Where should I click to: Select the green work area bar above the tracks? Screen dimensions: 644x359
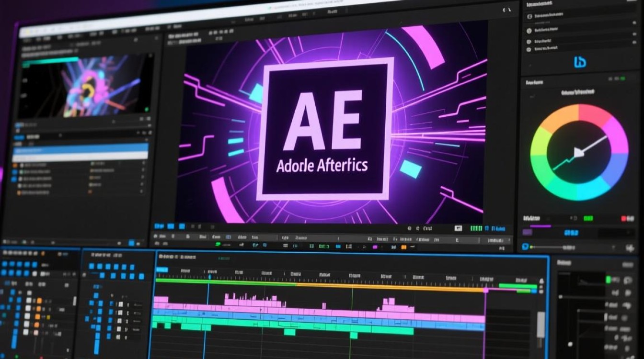pos(226,282)
